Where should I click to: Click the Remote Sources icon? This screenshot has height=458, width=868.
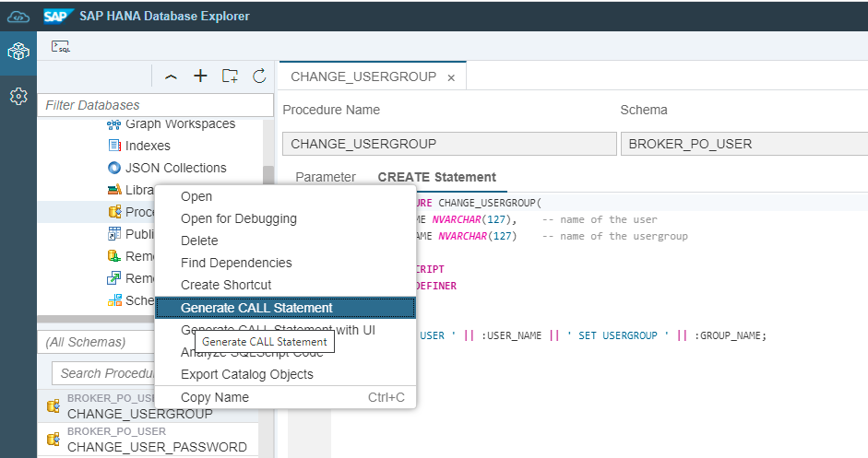(x=114, y=256)
